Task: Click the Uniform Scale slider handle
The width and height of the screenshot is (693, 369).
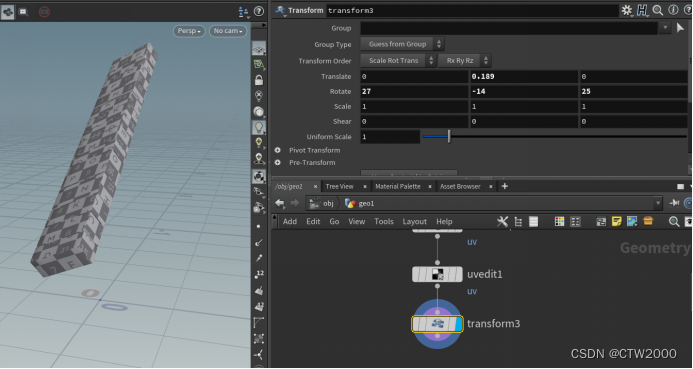Action: click(x=449, y=137)
